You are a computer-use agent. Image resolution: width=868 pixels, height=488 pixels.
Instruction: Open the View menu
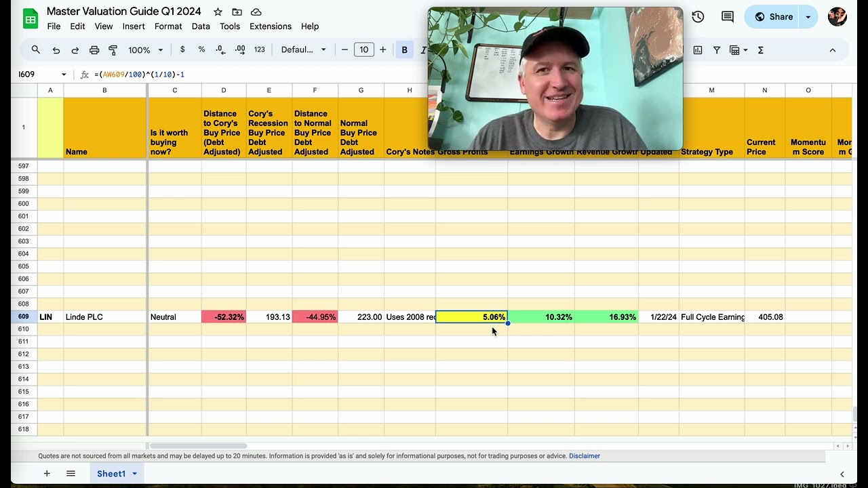(104, 26)
